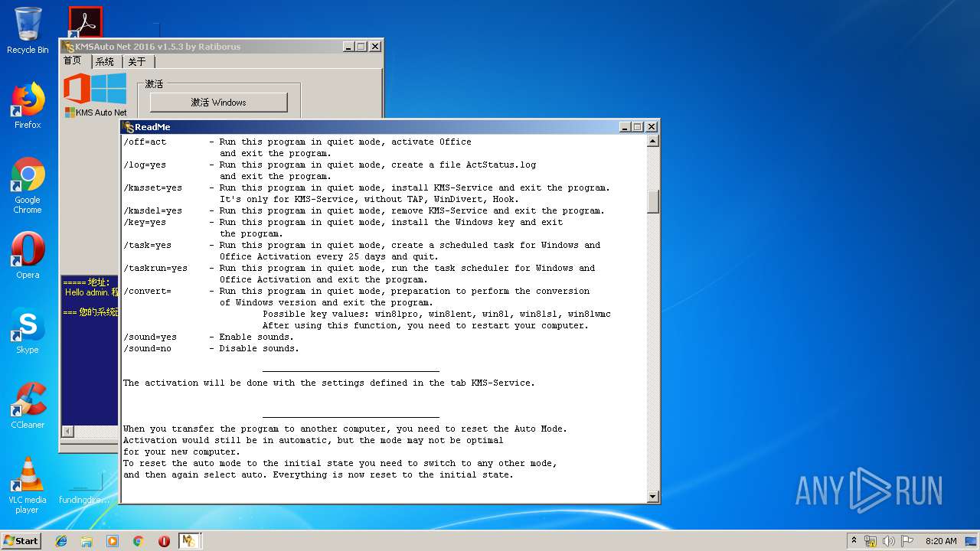
Task: Close the KMSAuto Net window
Action: (375, 47)
